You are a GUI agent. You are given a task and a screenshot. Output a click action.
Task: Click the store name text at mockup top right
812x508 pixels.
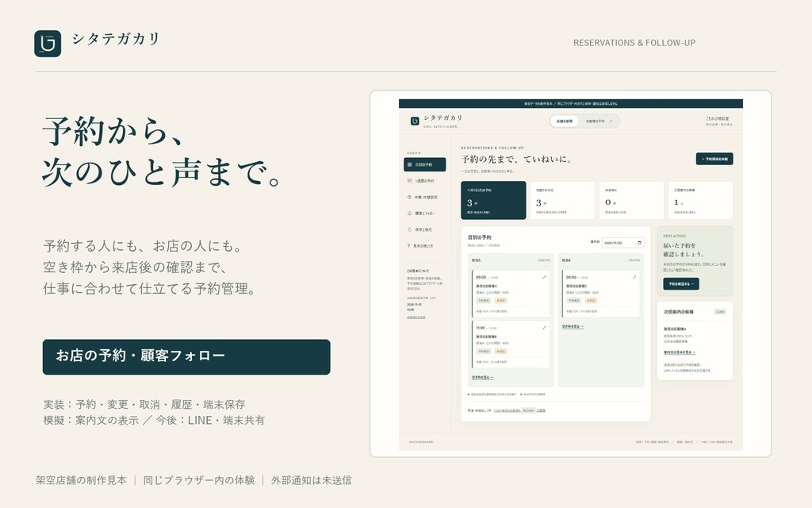[717, 119]
